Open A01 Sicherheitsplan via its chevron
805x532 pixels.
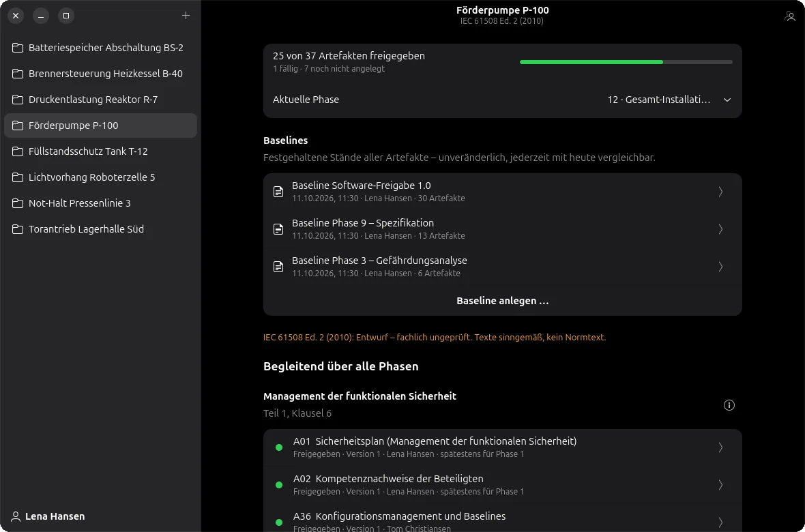720,447
